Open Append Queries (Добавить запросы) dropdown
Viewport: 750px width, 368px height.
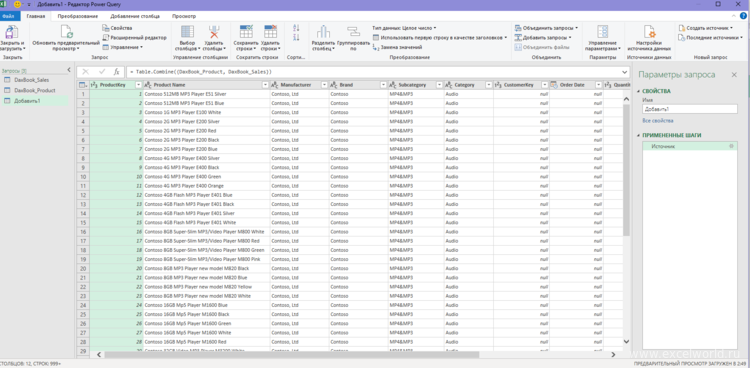(543, 37)
